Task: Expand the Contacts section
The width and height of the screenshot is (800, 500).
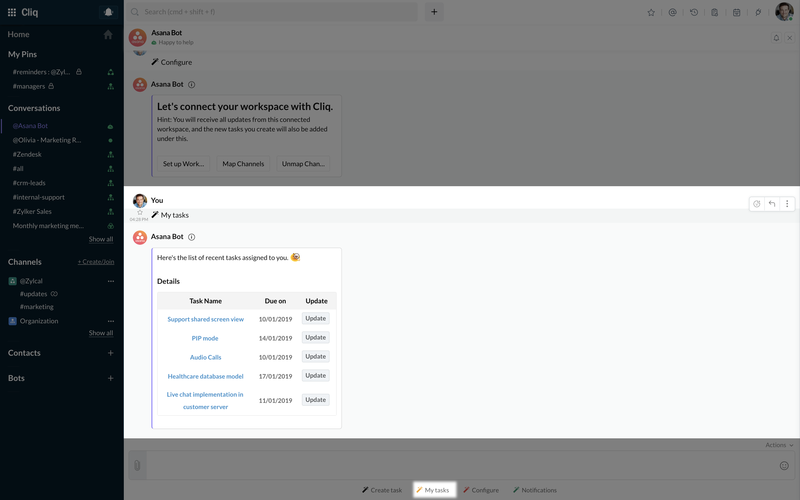Action: [24, 353]
